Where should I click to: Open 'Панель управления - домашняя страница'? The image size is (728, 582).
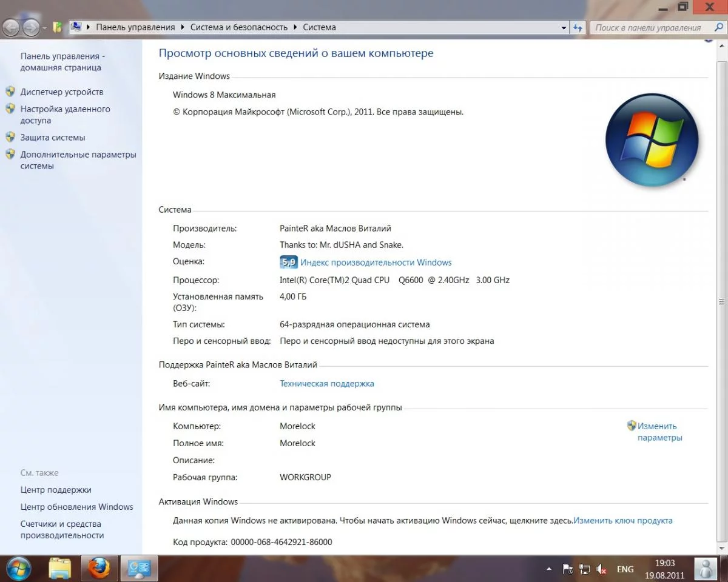pyautogui.click(x=62, y=62)
